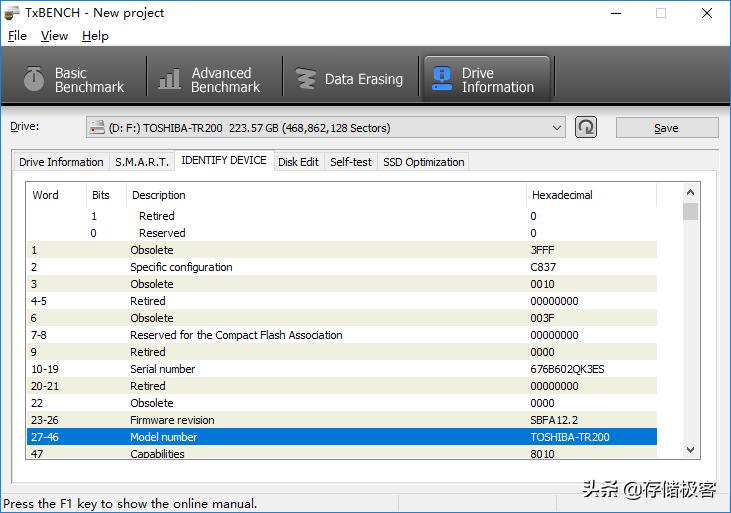The width and height of the screenshot is (731, 513).
Task: Open the Advanced Benchmark chart icon
Action: pyautogui.click(x=170, y=80)
